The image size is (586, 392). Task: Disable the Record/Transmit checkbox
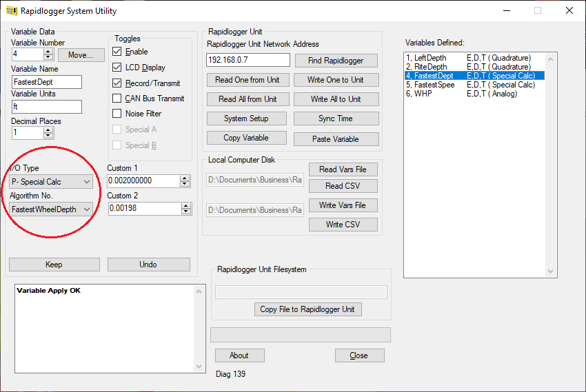coord(117,83)
